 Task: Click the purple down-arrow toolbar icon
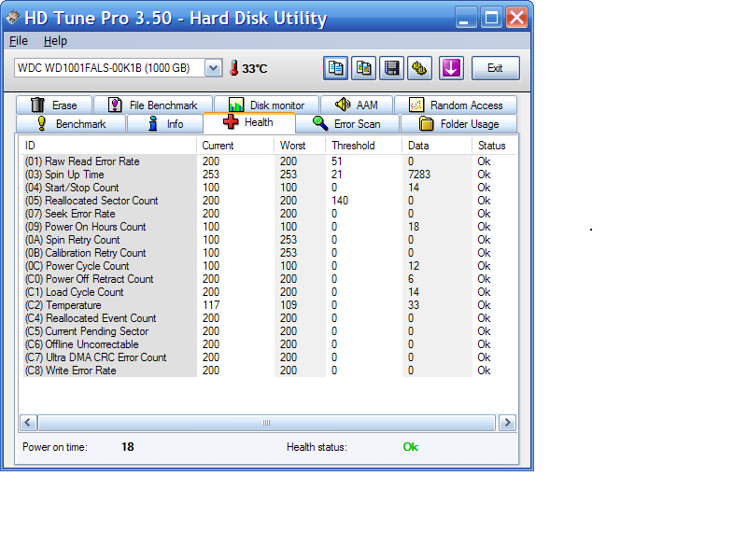coord(451,68)
